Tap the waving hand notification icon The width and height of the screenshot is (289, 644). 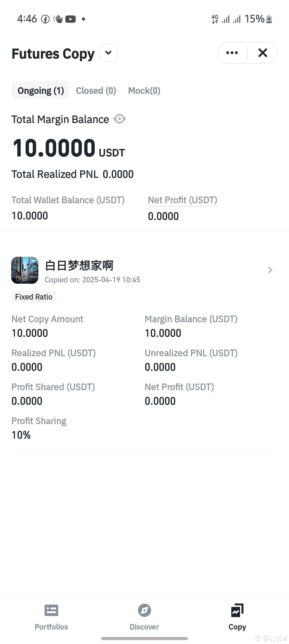58,19
